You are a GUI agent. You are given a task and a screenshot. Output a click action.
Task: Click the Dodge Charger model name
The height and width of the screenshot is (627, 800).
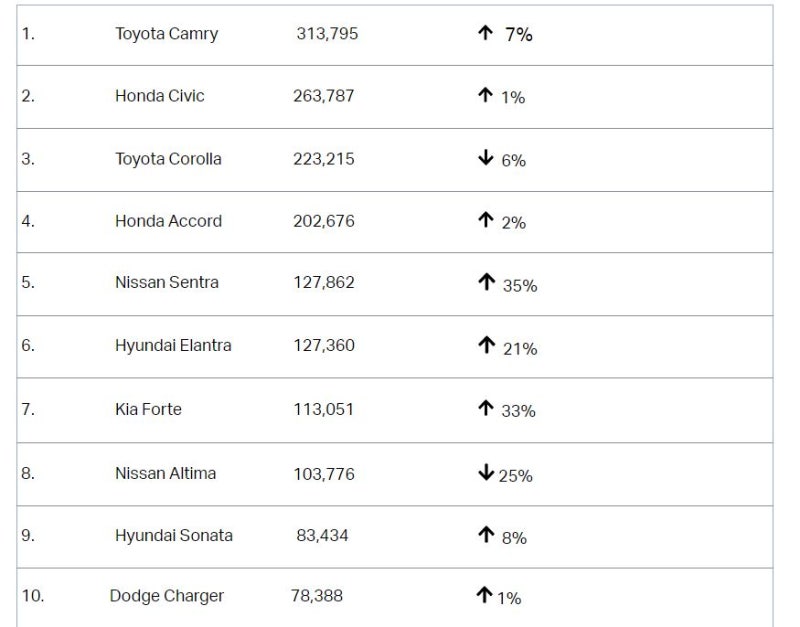tap(166, 596)
